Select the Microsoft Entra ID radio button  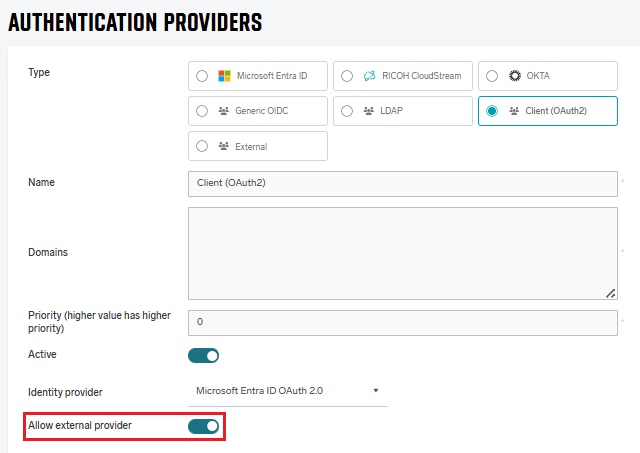coord(202,76)
